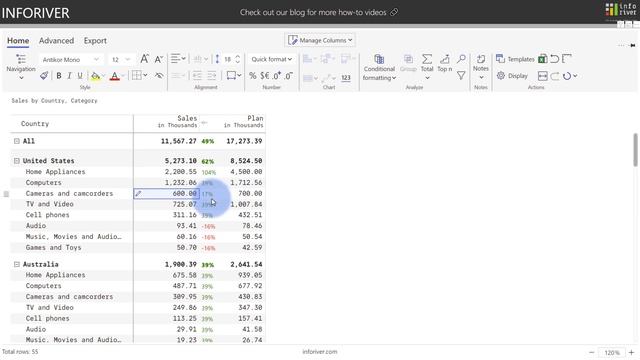Click the vertical scrollbar thumb
Image resolution: width=640 pixels, height=360 pixels.
(636, 150)
